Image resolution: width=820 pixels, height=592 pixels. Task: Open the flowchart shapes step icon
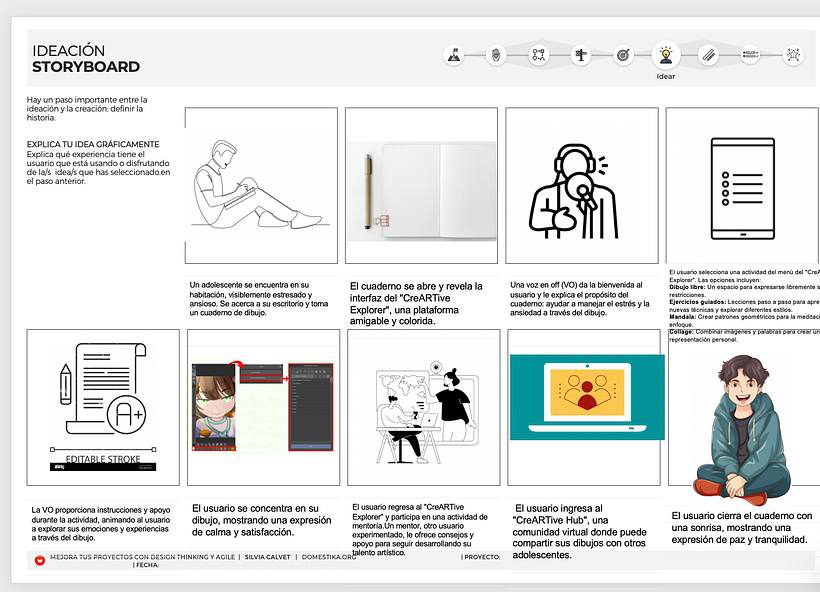coord(538,55)
